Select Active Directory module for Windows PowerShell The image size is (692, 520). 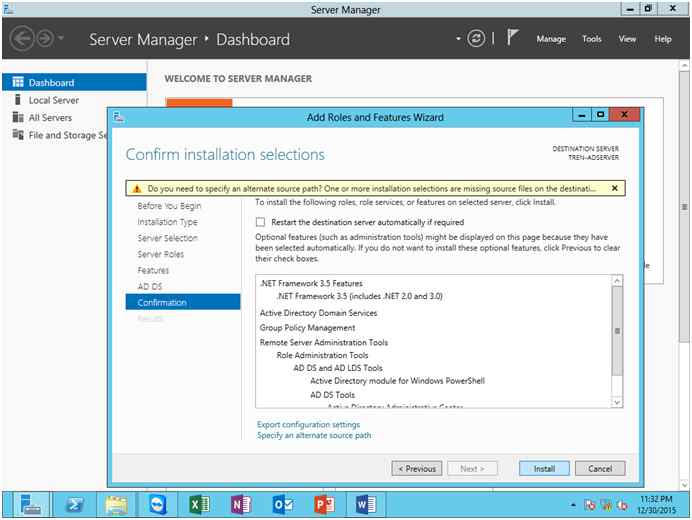click(x=397, y=381)
